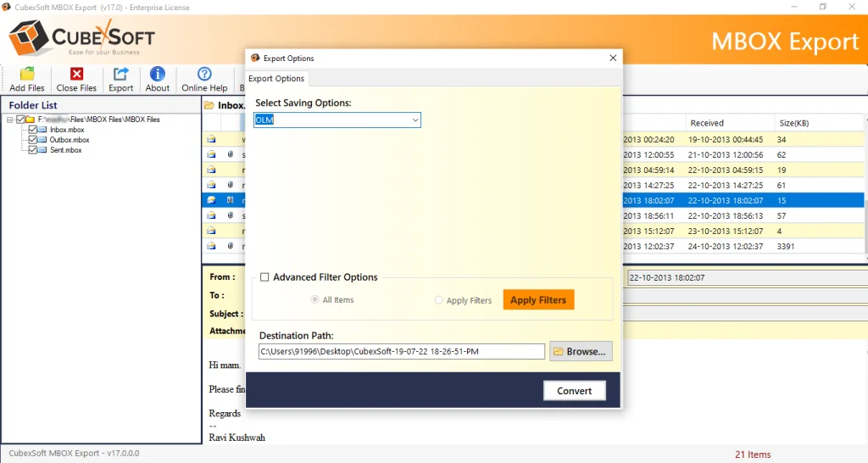Toggle the root MBOX Files folder checkbox
The width and height of the screenshot is (868, 463).
point(20,119)
